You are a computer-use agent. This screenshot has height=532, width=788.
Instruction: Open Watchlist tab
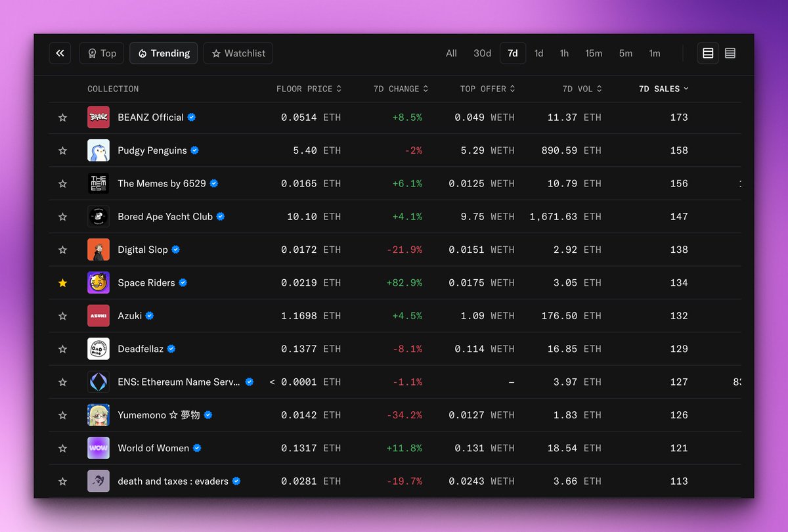tap(238, 53)
